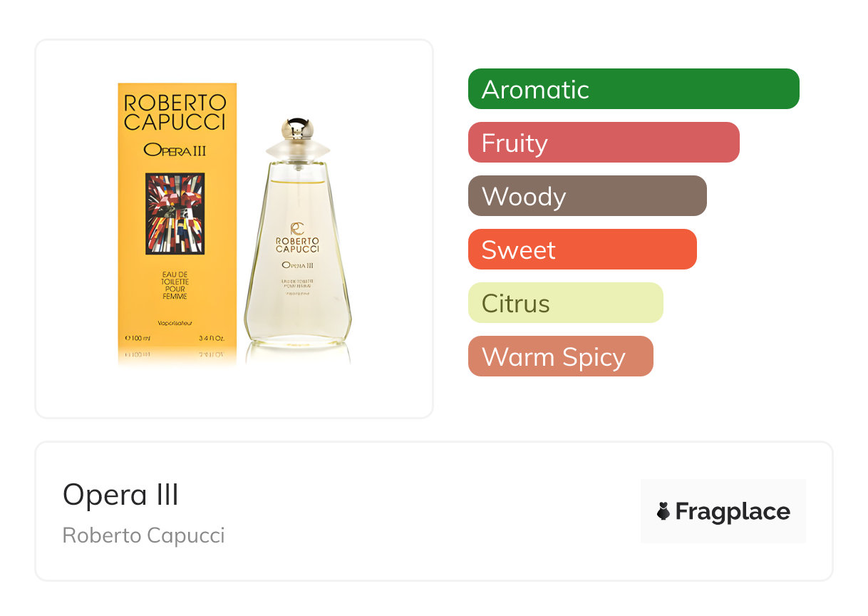Click the Fragplace perfume bottle logo icon
Screen dimensions: 868x616
coord(663,511)
